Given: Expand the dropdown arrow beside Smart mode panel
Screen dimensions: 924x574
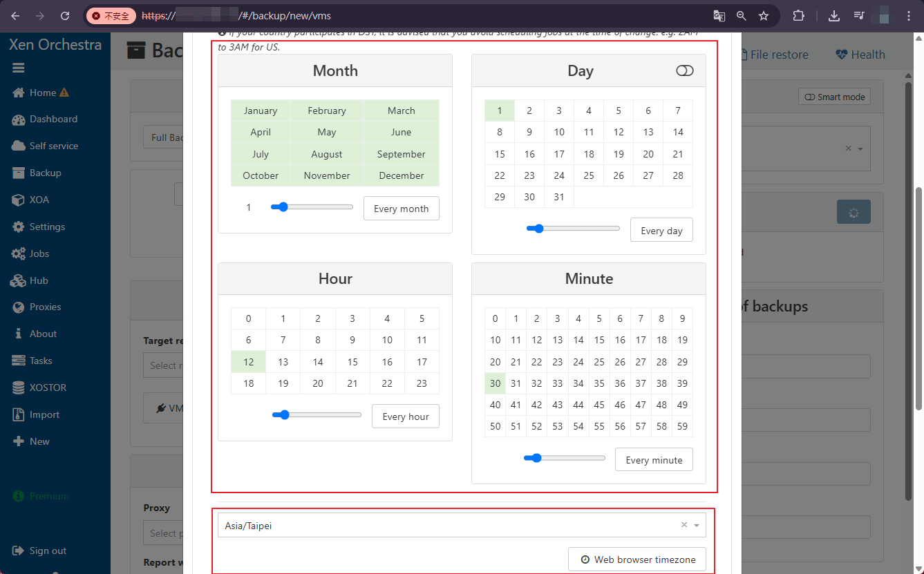Looking at the screenshot, I should [860, 149].
